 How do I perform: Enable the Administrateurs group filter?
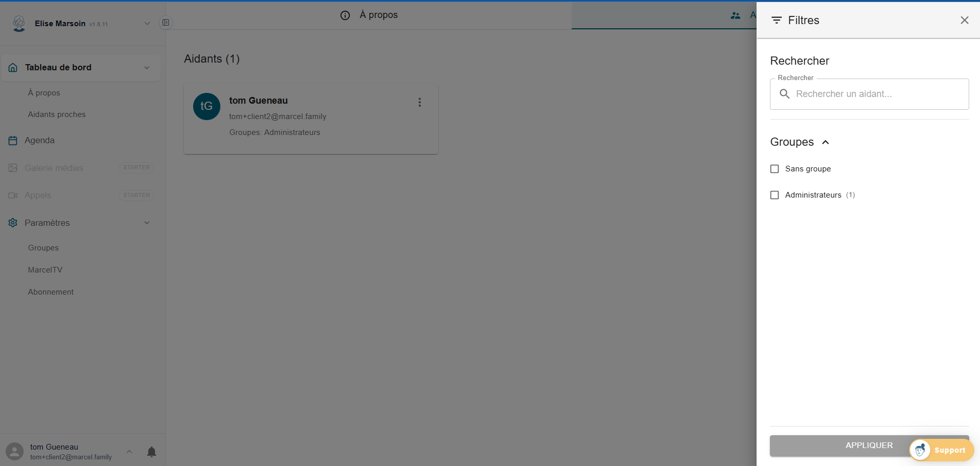point(775,195)
